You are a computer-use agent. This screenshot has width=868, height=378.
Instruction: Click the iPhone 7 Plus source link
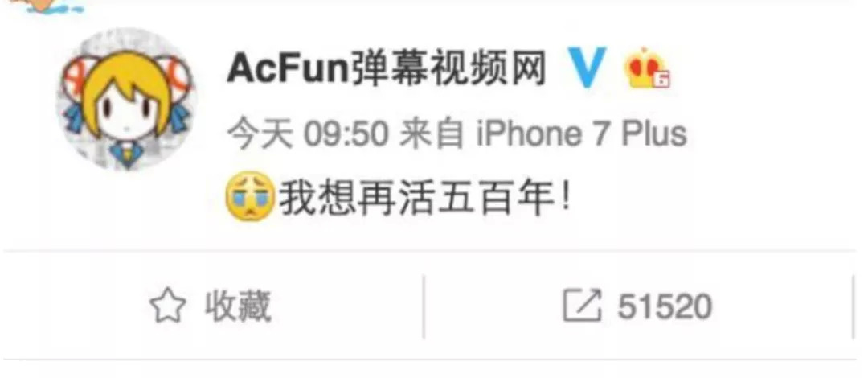(x=582, y=134)
